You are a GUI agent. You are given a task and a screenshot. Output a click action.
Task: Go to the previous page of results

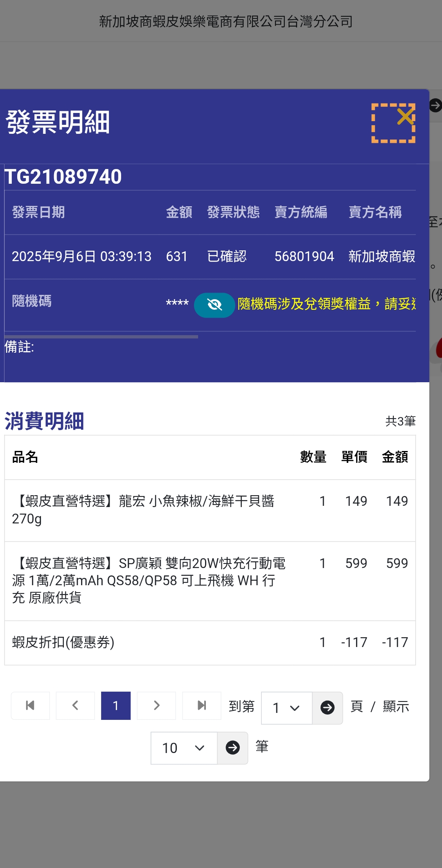[75, 706]
